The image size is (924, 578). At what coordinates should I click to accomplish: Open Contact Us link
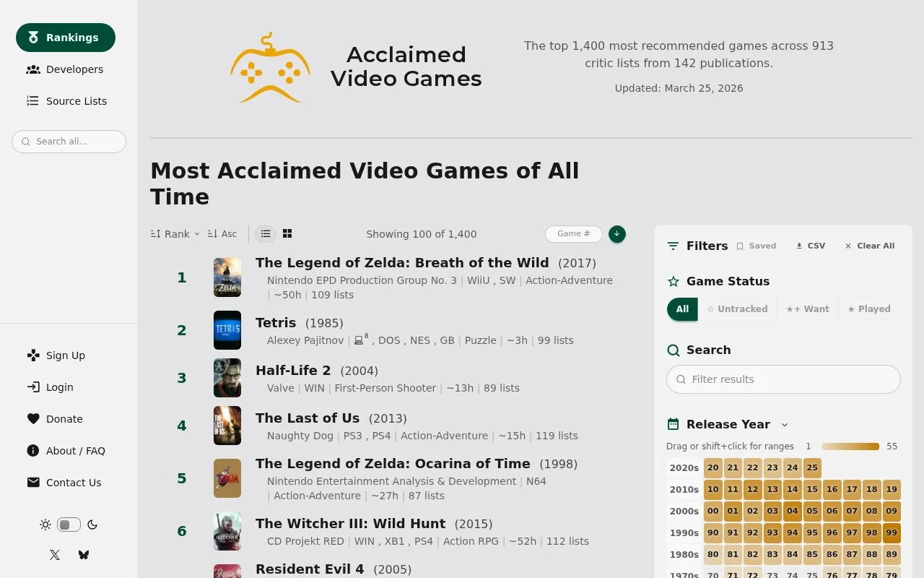(x=64, y=483)
